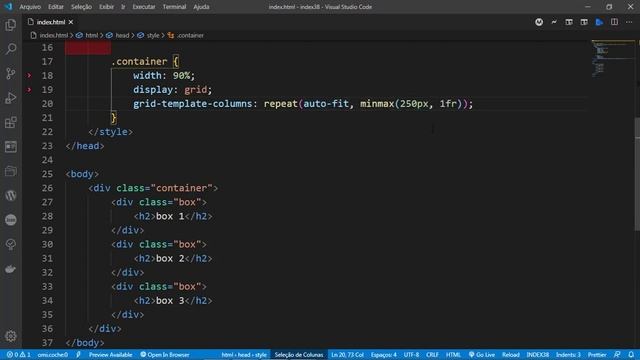Open More Actions ellipsis in editor toolbar
Screen dimensions: 640x360
(629, 22)
